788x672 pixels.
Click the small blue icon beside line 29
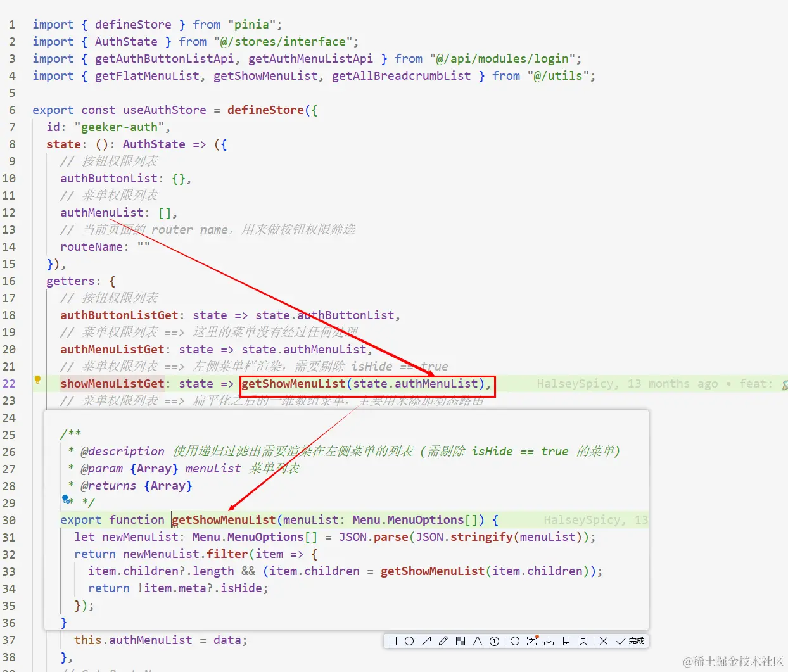(67, 500)
